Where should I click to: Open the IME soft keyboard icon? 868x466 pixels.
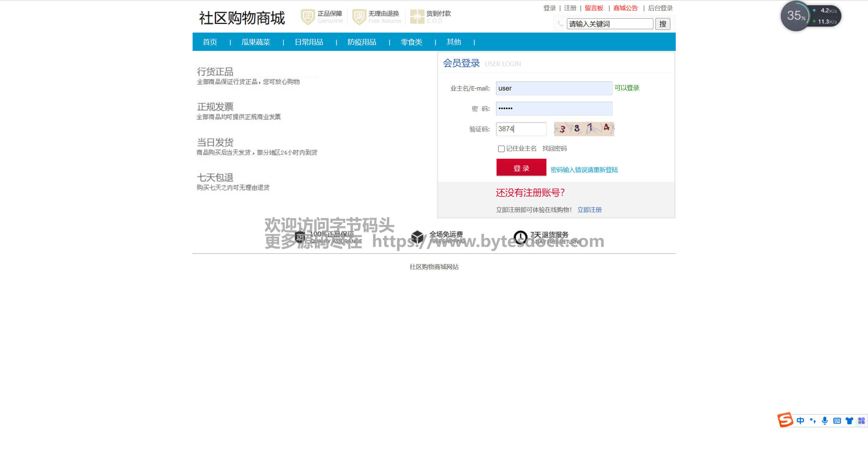837,421
